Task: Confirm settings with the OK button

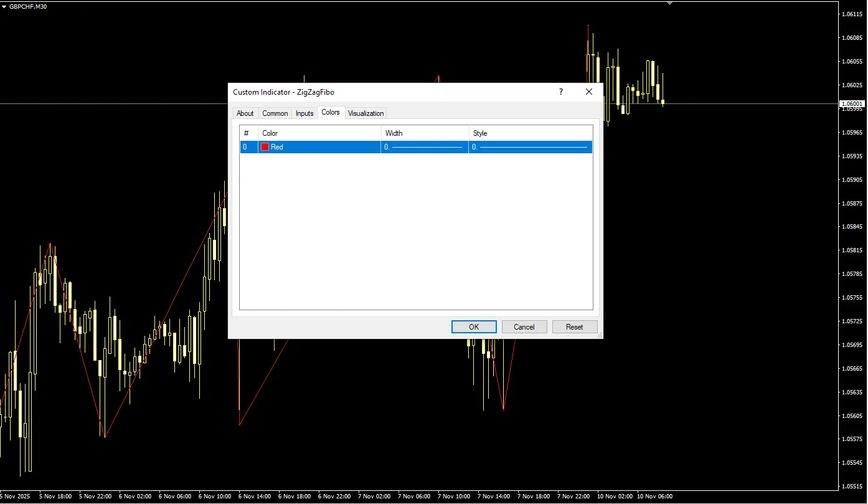Action: click(474, 327)
